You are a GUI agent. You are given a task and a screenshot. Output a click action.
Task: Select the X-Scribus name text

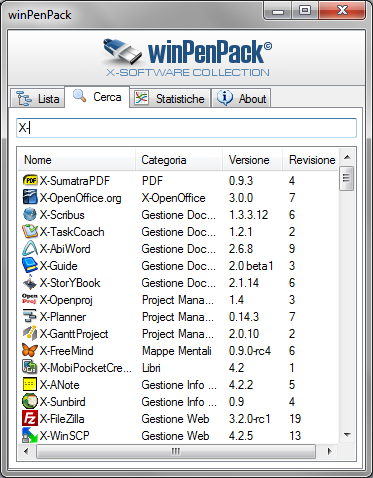[x=62, y=215]
